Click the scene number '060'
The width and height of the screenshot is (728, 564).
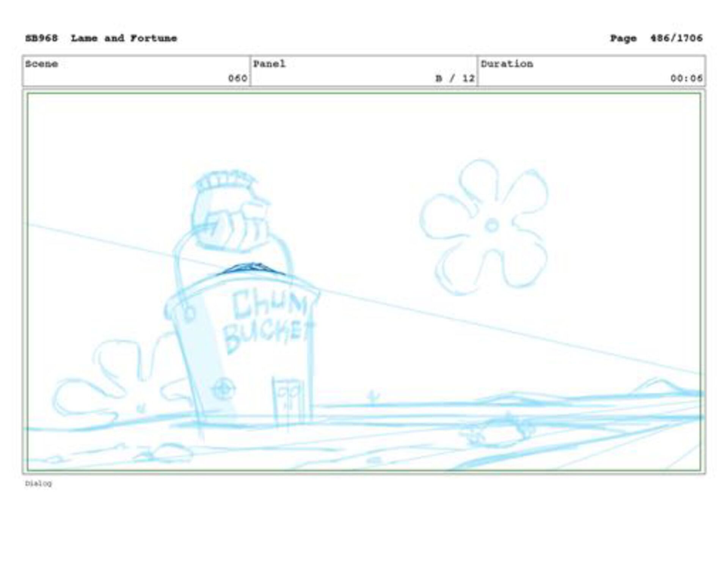(238, 79)
